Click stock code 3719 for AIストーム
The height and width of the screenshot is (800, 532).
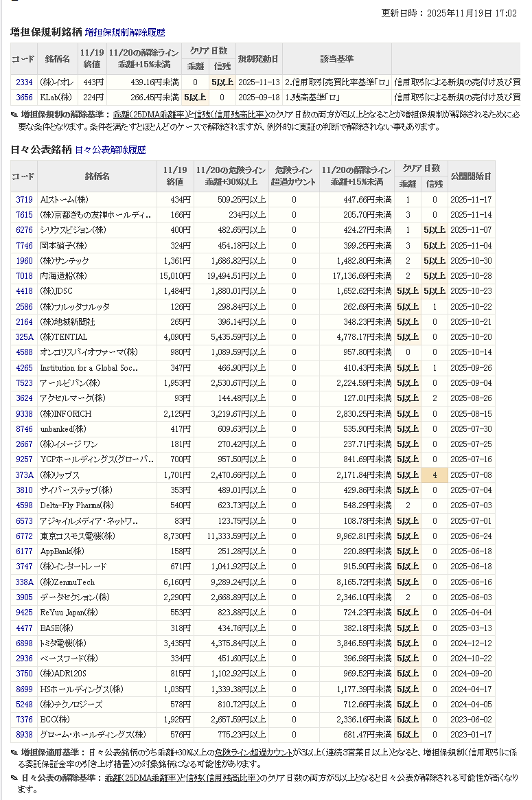(24, 200)
